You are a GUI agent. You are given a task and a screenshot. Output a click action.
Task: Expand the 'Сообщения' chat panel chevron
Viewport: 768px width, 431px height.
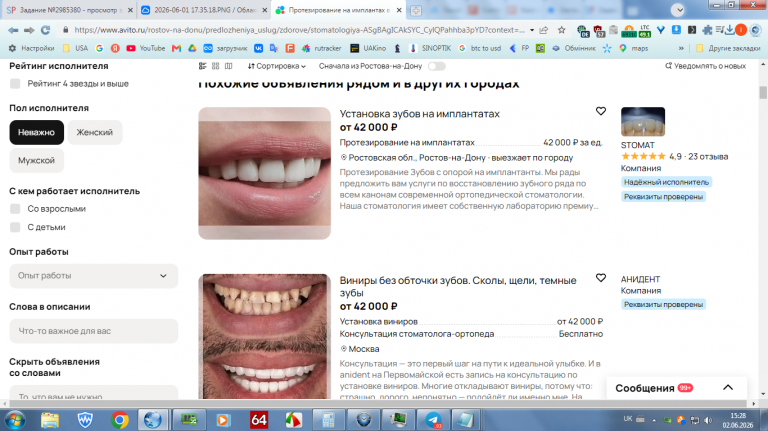tap(728, 388)
